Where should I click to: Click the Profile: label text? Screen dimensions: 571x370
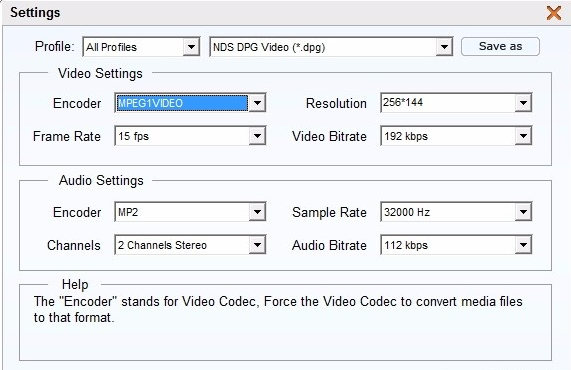[x=55, y=47]
